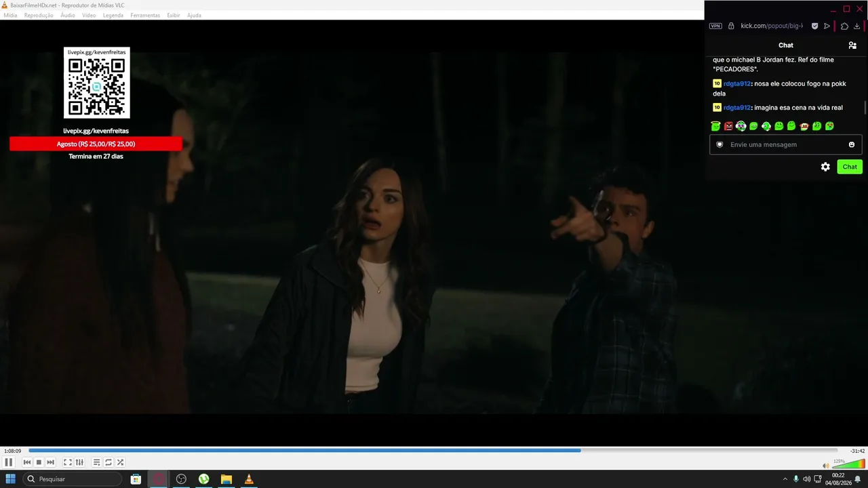Click the chat identity shield icon in message box
This screenshot has height=488, width=868.
(x=719, y=144)
